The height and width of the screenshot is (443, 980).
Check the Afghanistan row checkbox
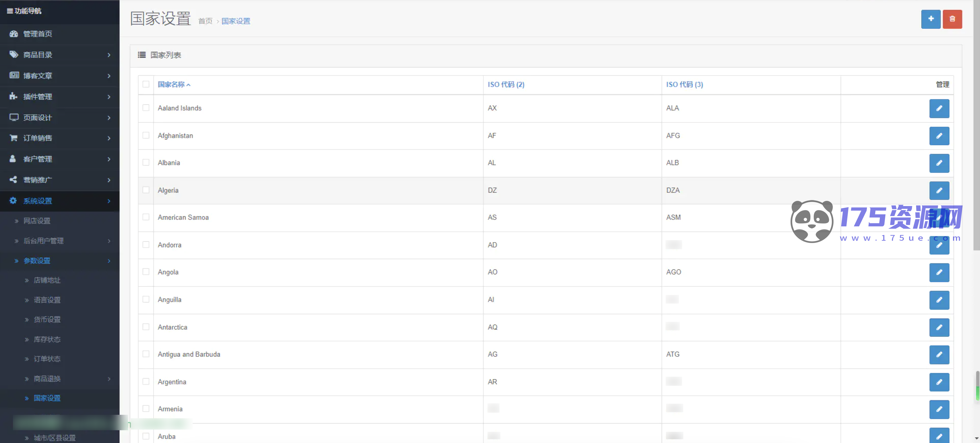point(146,135)
